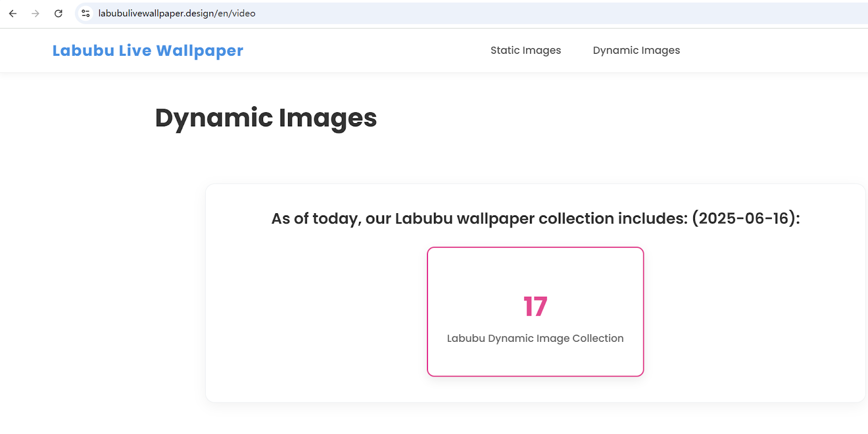Viewport: 868px width, 434px height.
Task: Click the browser forward arrow
Action: point(36,14)
